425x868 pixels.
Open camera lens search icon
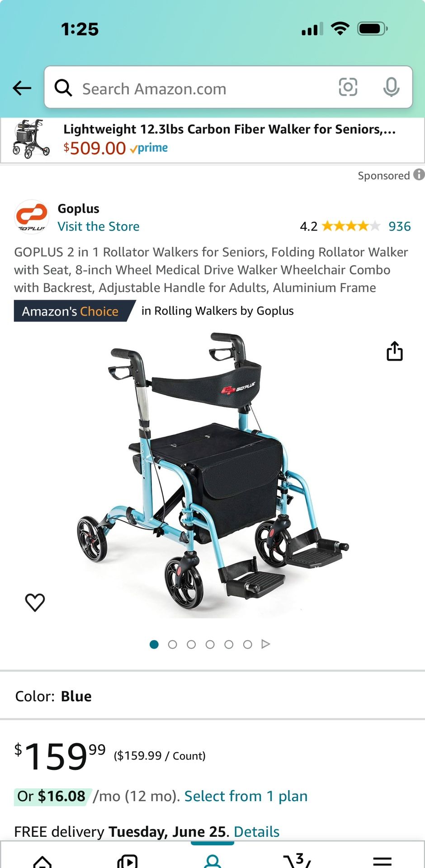tap(348, 87)
